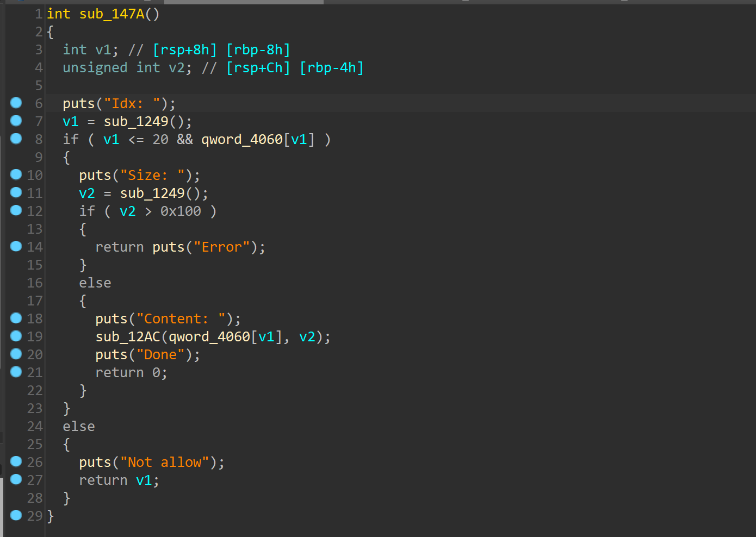Select the number 20 in line 8 condition
This screenshot has height=537, width=756.
click(x=160, y=140)
